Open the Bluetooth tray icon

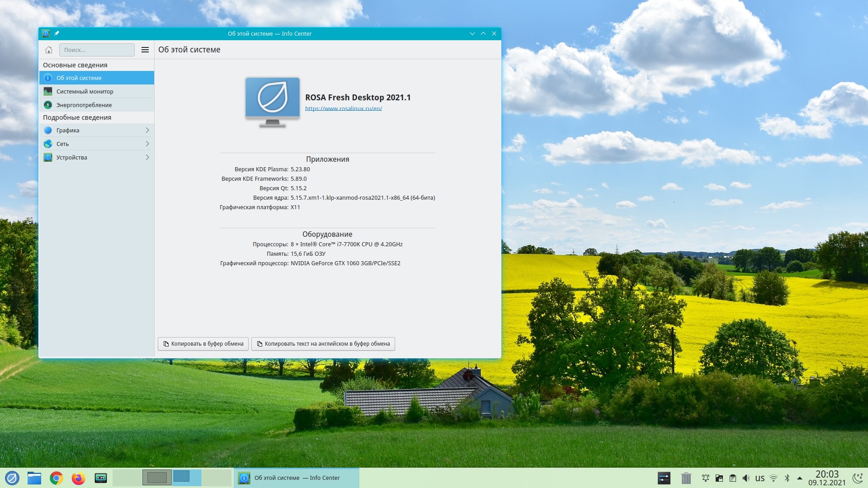pyautogui.click(x=787, y=478)
